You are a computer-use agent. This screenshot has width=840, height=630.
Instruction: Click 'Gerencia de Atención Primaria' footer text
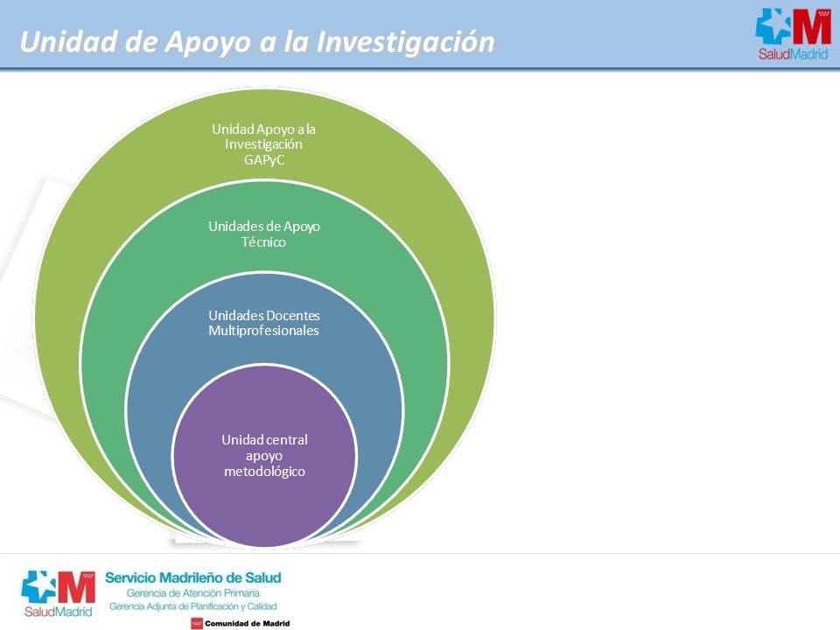192,593
